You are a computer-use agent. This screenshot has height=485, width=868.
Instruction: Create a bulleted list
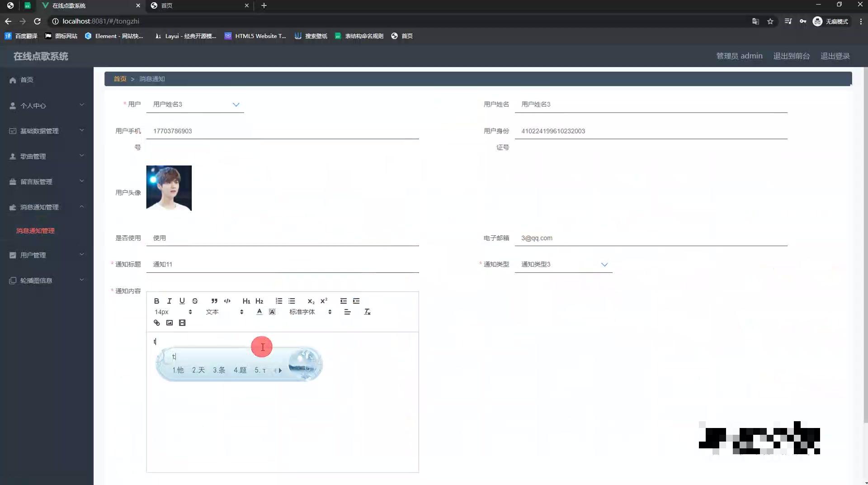[292, 301]
